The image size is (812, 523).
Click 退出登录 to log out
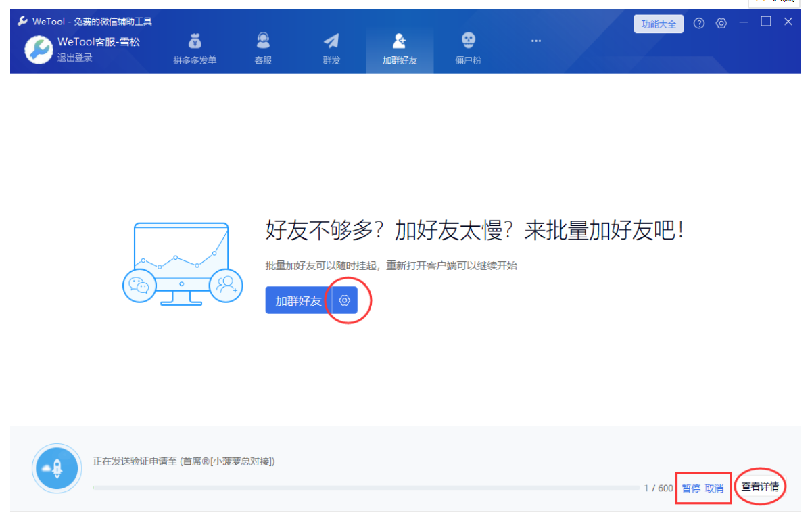75,58
